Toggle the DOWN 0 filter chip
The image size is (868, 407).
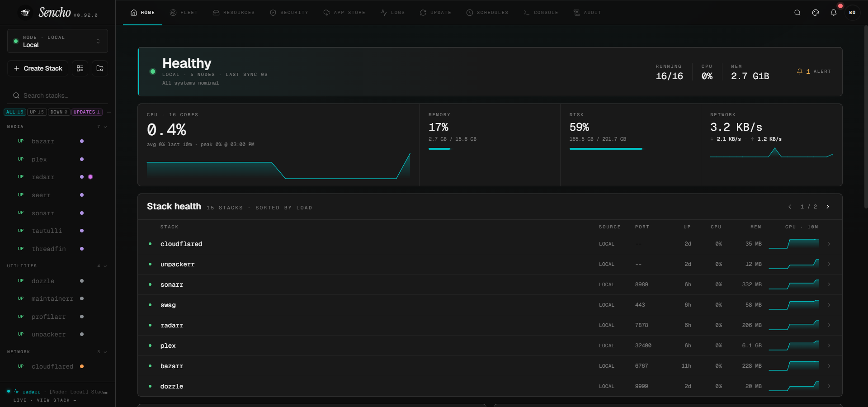[59, 112]
